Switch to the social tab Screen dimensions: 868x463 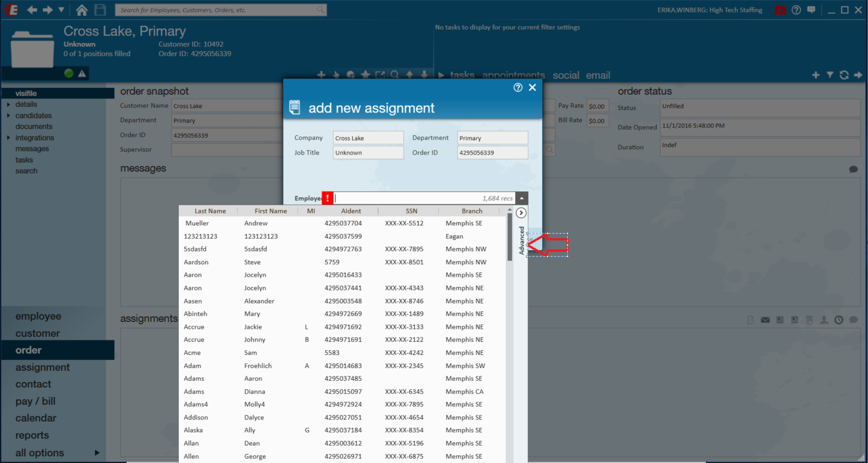click(x=566, y=75)
